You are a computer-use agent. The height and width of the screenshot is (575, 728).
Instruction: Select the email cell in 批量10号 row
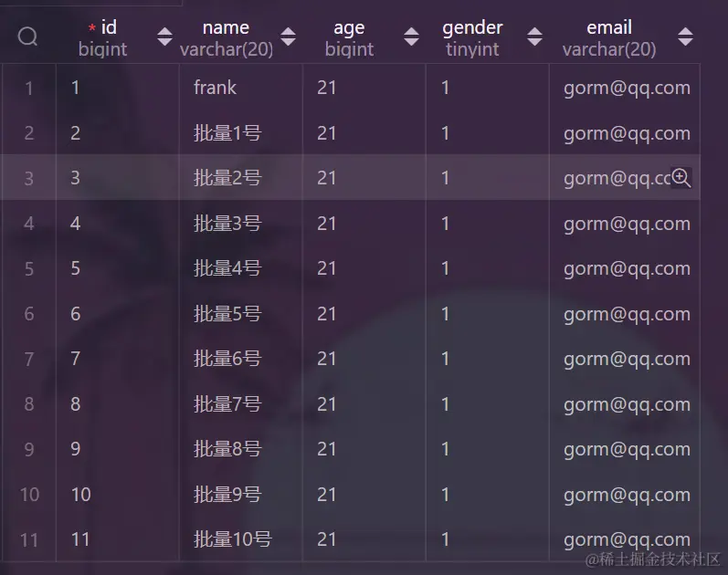[x=625, y=539]
